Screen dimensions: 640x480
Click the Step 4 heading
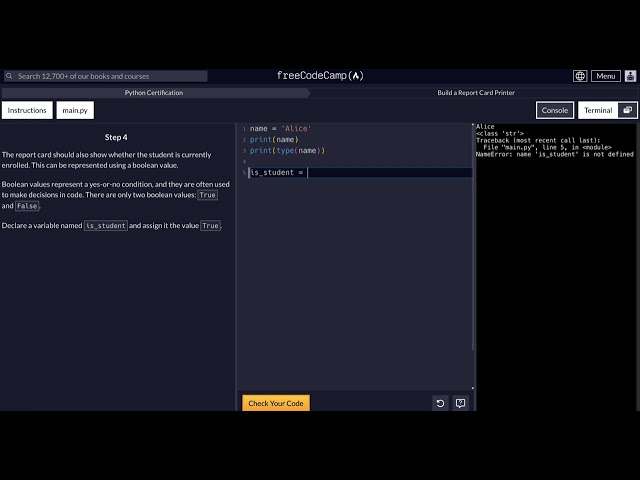click(116, 138)
